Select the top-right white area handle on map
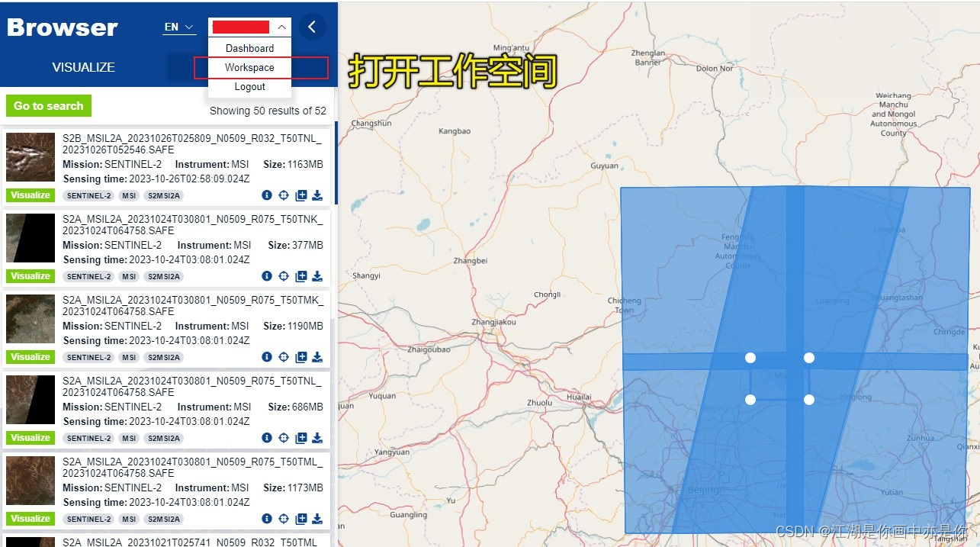This screenshot has height=547, width=980. pos(809,358)
